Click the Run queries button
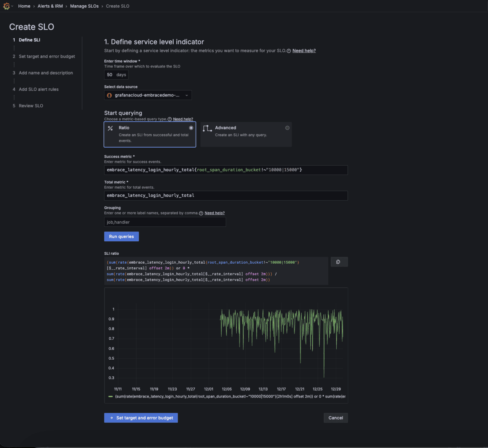Image resolution: width=488 pixels, height=448 pixels. pyautogui.click(x=122, y=236)
